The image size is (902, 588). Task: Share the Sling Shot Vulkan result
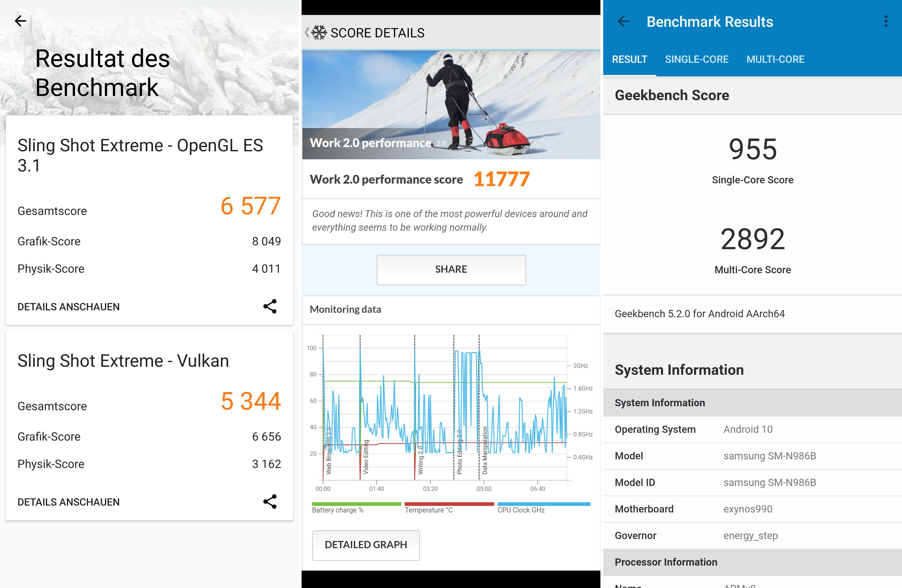(x=270, y=501)
